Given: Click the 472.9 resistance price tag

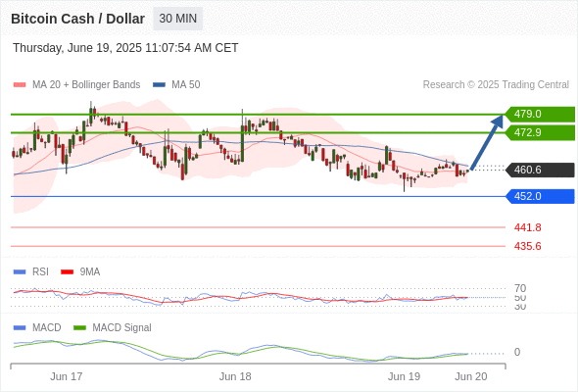Looking at the screenshot, I should (540, 132).
